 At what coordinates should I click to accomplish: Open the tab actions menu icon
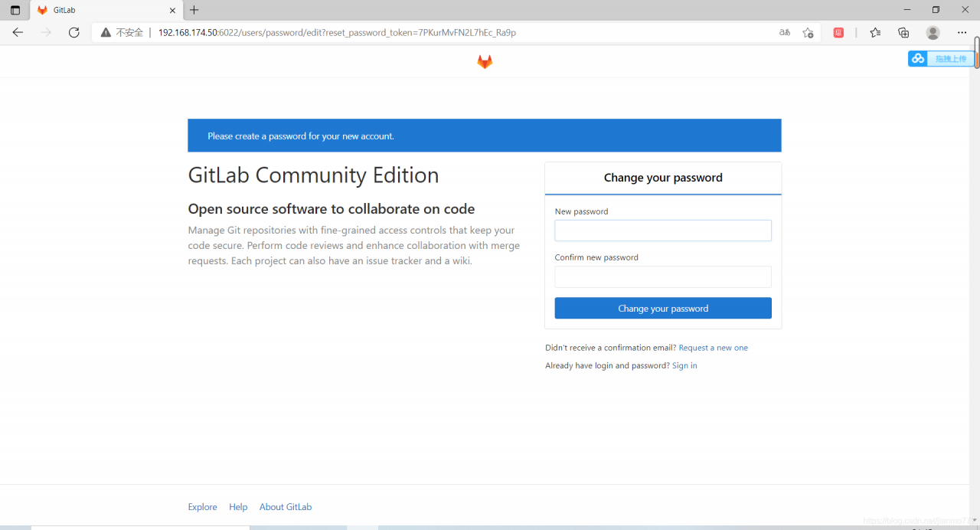click(15, 10)
